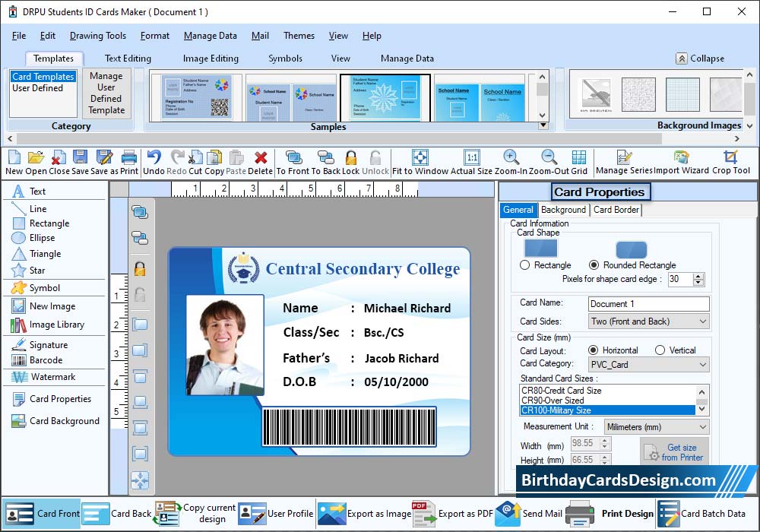Click the Get size from Printer button
The height and width of the screenshot is (532, 760).
675,452
